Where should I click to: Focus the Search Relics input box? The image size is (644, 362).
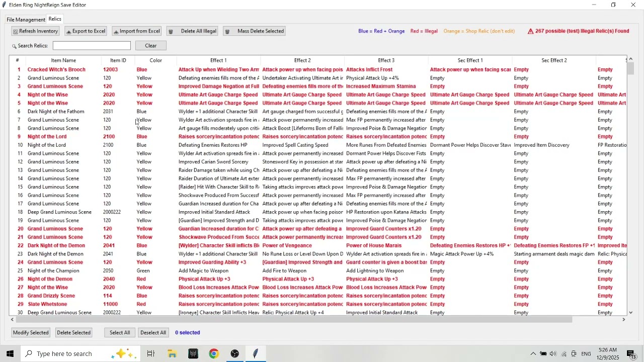[x=92, y=46]
